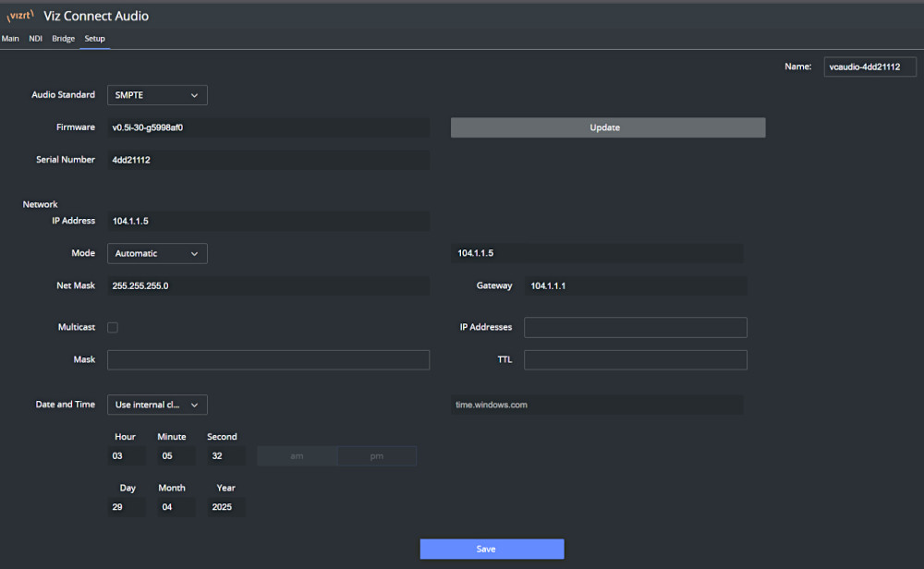Click the Net Mask field
The image size is (924, 569).
point(268,285)
